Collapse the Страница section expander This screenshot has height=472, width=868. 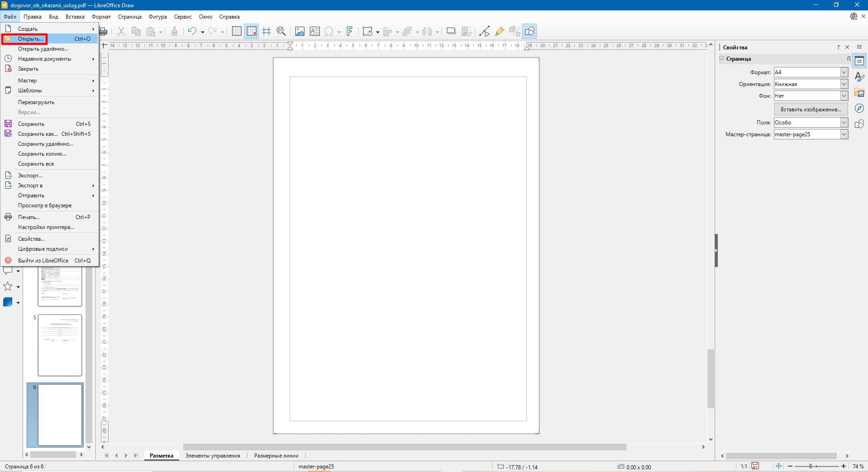coord(722,58)
